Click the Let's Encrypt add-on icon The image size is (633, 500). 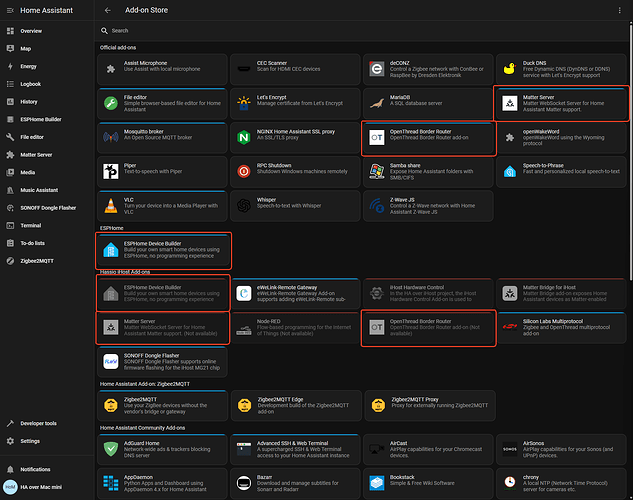[x=244, y=103]
